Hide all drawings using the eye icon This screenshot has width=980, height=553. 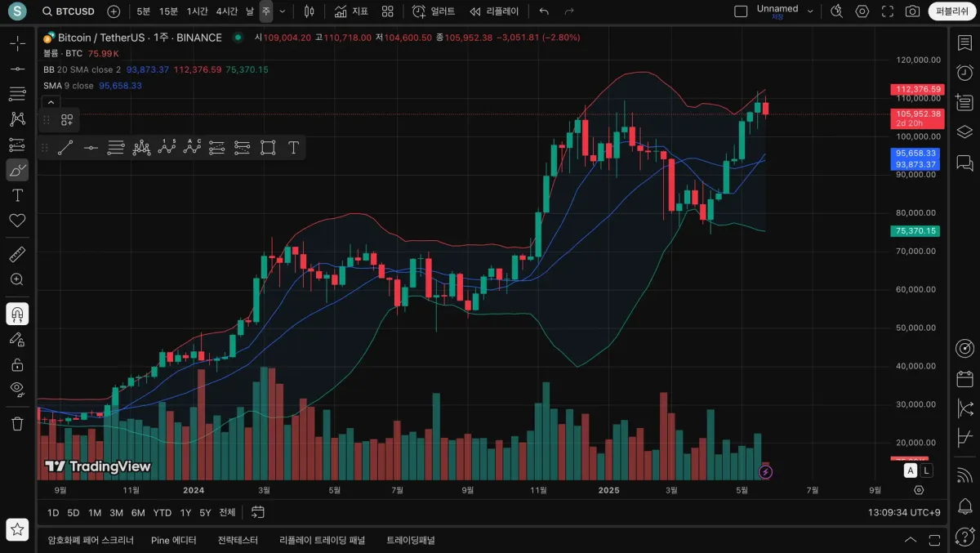[x=17, y=389]
